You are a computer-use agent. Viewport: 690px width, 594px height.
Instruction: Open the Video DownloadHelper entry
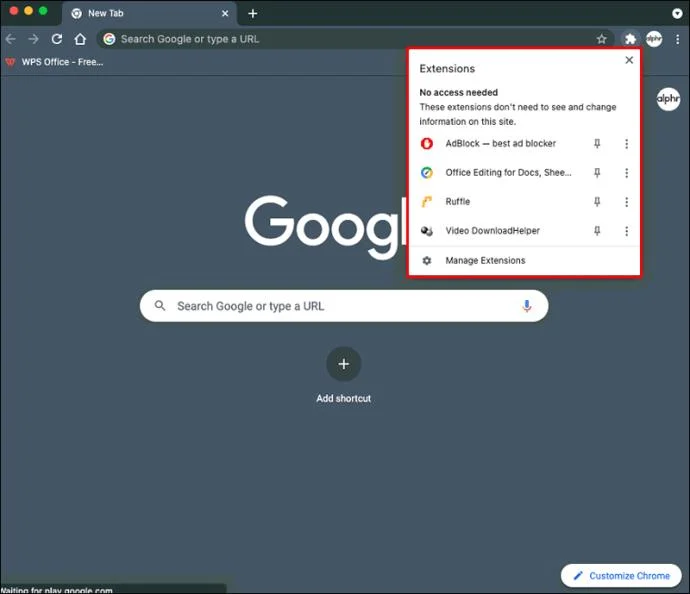[492, 231]
